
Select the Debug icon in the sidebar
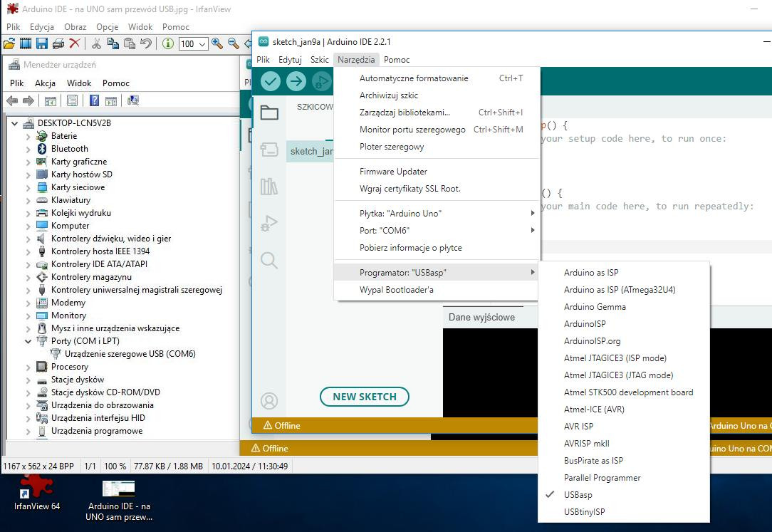268,223
